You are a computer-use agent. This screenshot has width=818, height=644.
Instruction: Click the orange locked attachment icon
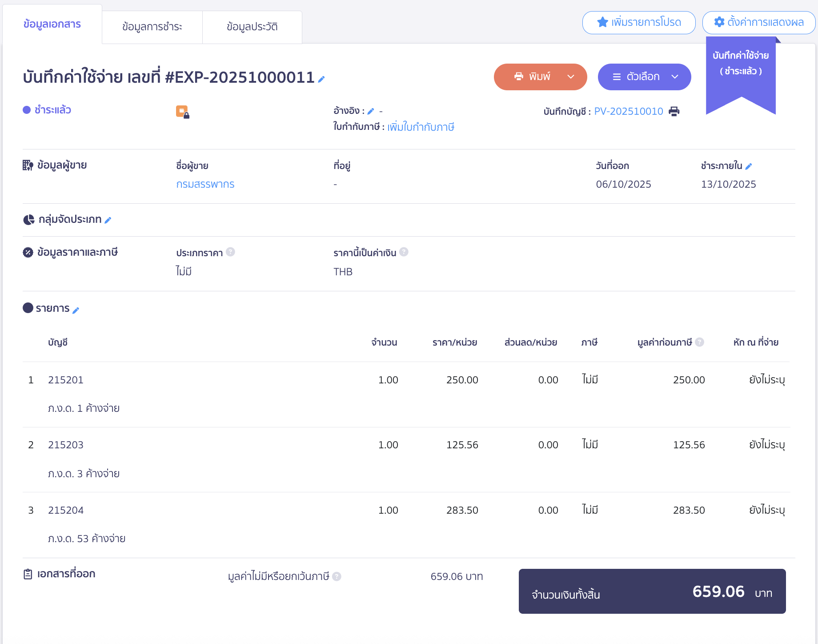point(182,112)
